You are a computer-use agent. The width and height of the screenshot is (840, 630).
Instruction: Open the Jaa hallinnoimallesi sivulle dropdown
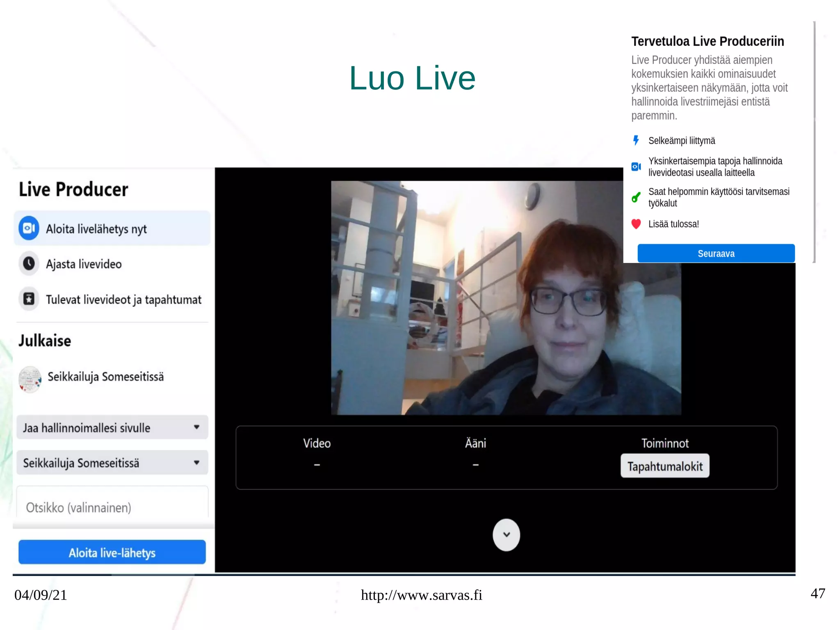pyautogui.click(x=112, y=427)
